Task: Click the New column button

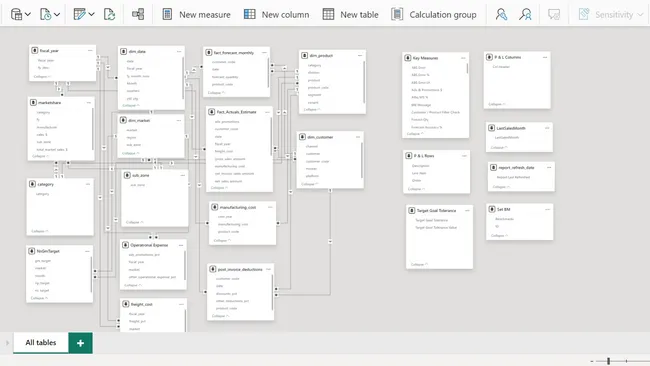Action: coord(276,15)
